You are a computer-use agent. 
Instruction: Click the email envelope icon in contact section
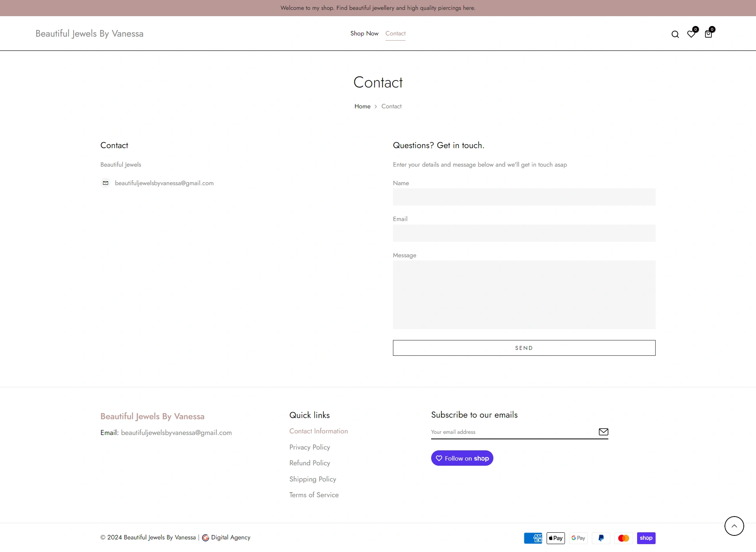pyautogui.click(x=106, y=183)
